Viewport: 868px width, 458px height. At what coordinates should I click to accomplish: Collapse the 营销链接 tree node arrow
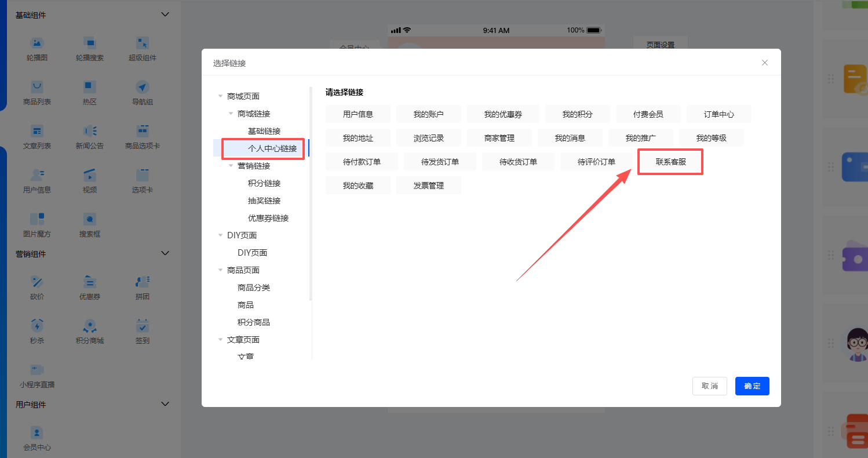(231, 166)
